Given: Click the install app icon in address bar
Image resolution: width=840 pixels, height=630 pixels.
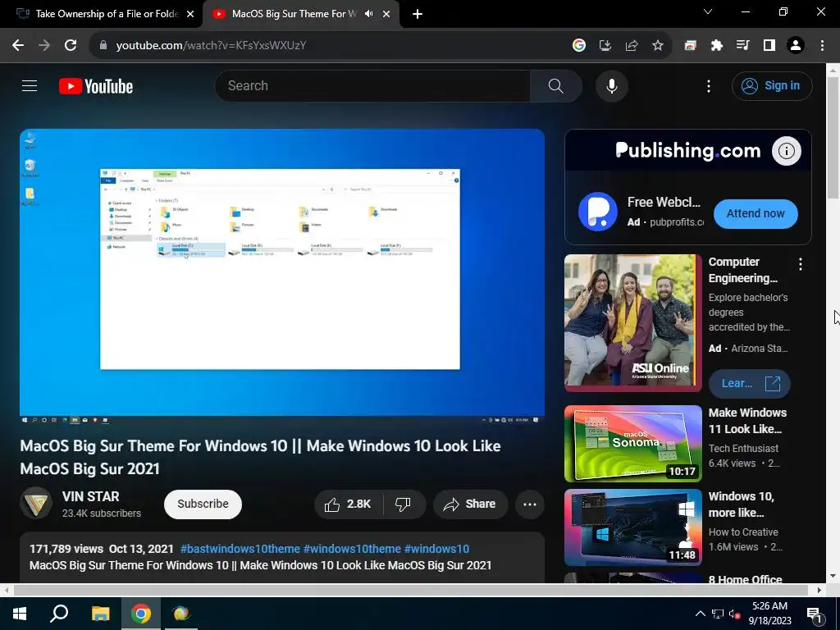Looking at the screenshot, I should point(605,46).
